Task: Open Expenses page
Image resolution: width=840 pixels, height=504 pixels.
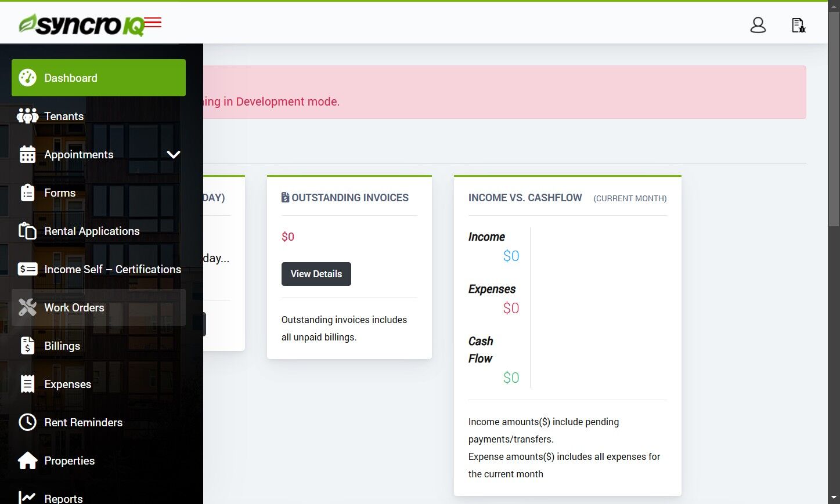Action: click(99, 384)
